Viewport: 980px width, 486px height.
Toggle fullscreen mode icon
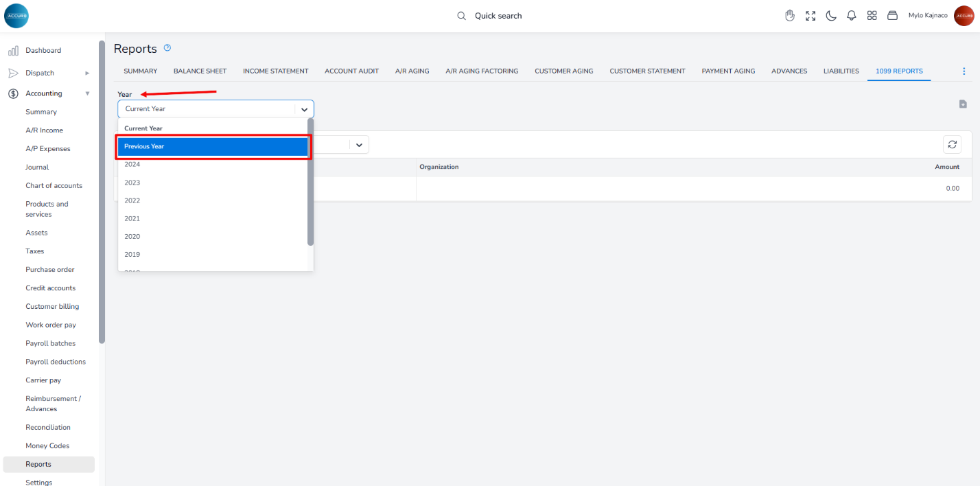coord(810,16)
